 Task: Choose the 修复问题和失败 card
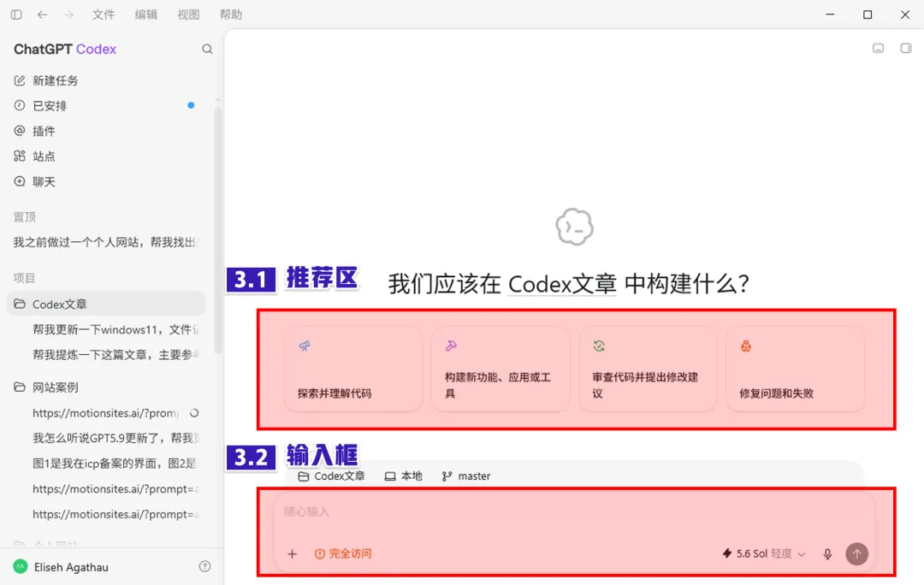795,369
